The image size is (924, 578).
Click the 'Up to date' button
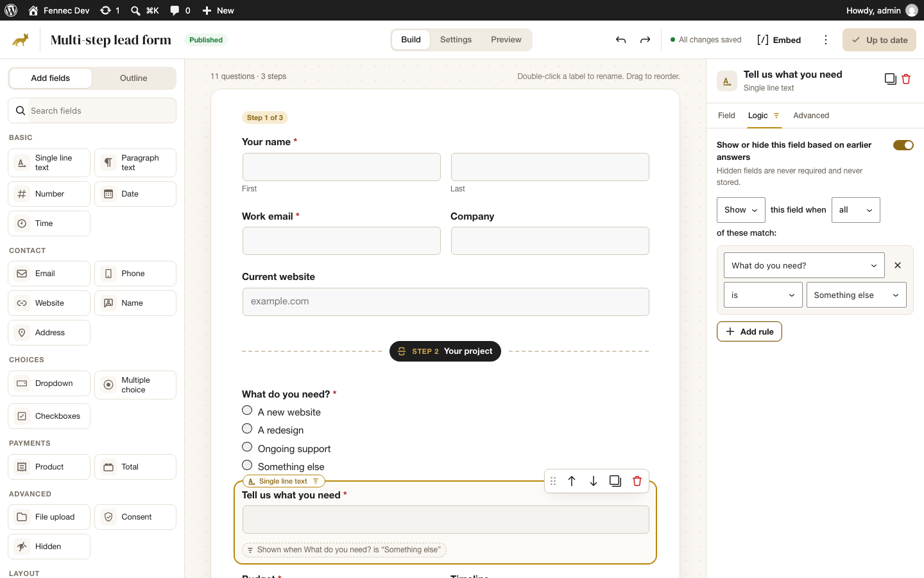pos(879,40)
